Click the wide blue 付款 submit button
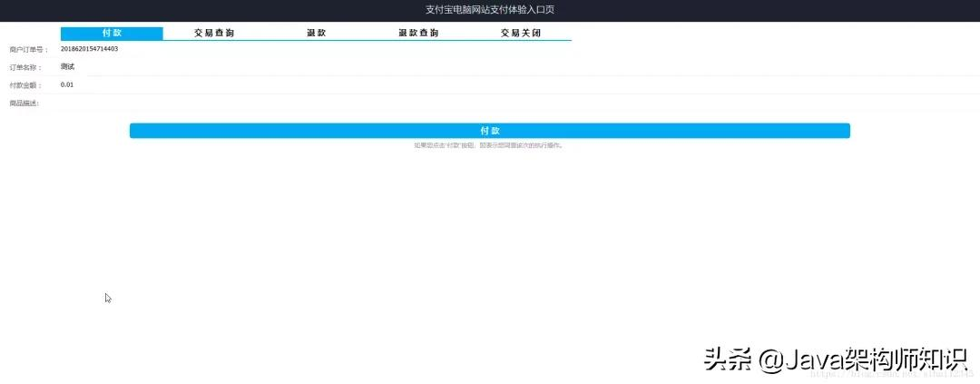This screenshot has width=980, height=384. [x=489, y=131]
